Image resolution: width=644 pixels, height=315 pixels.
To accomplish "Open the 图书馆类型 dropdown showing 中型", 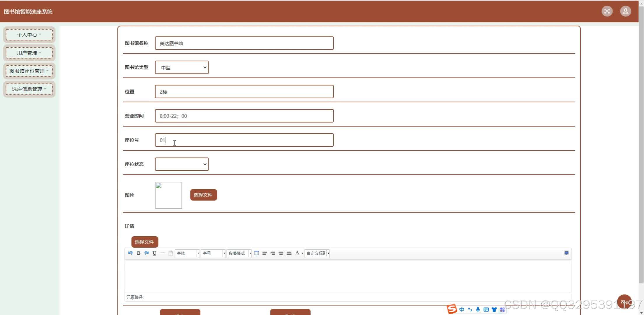I will 182,67.
